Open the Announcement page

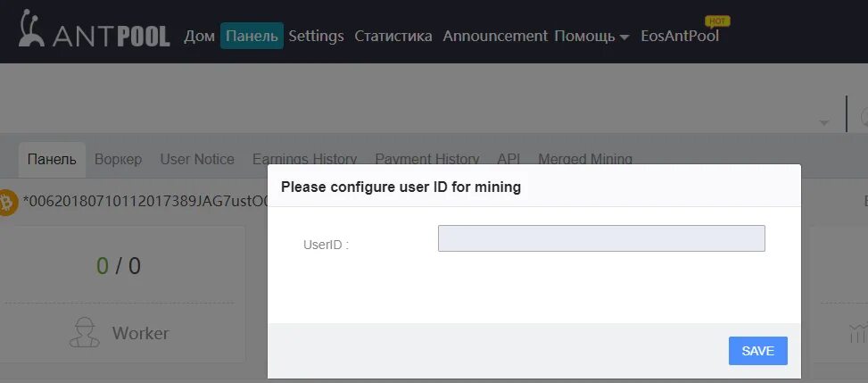pos(495,36)
